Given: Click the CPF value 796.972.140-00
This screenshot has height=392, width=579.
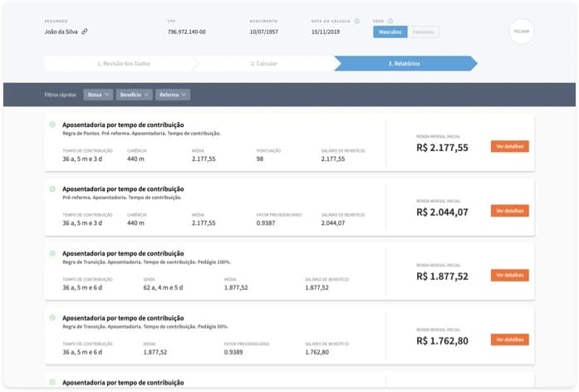Looking at the screenshot, I should 186,32.
